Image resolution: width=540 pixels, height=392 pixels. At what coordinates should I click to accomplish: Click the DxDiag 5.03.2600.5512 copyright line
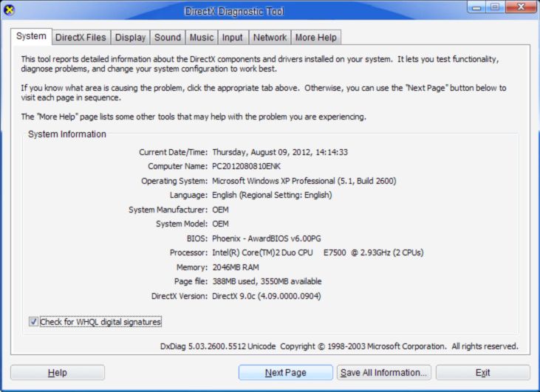click(339, 346)
